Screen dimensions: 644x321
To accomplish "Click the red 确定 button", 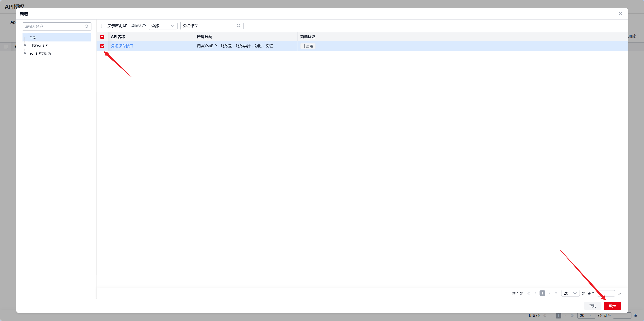I will point(612,306).
